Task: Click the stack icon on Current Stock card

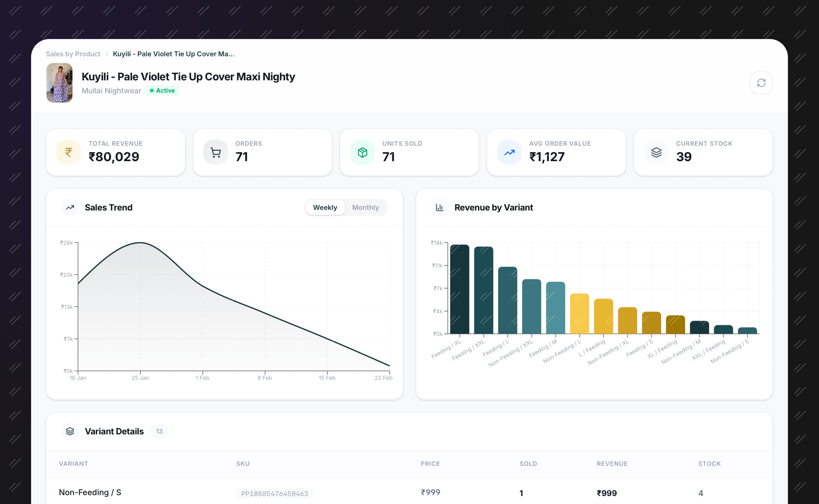Action: pos(656,152)
